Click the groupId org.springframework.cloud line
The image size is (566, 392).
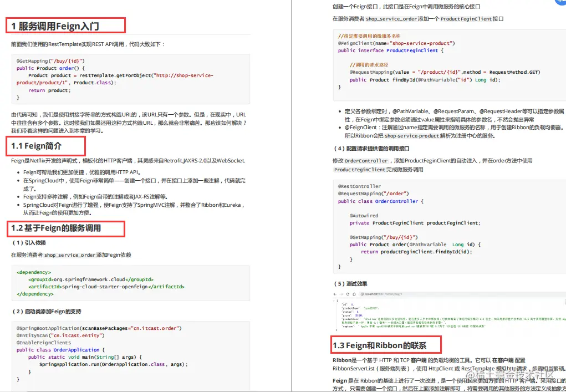90,279
